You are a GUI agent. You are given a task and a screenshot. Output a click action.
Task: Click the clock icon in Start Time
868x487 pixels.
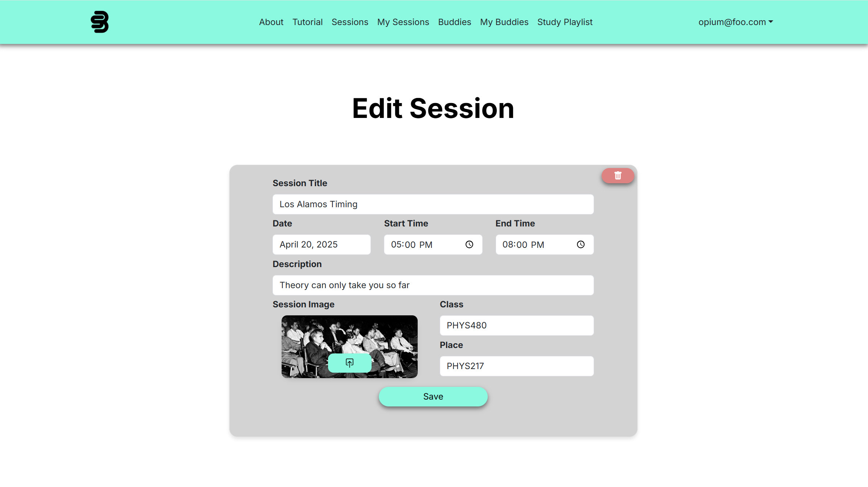470,244
